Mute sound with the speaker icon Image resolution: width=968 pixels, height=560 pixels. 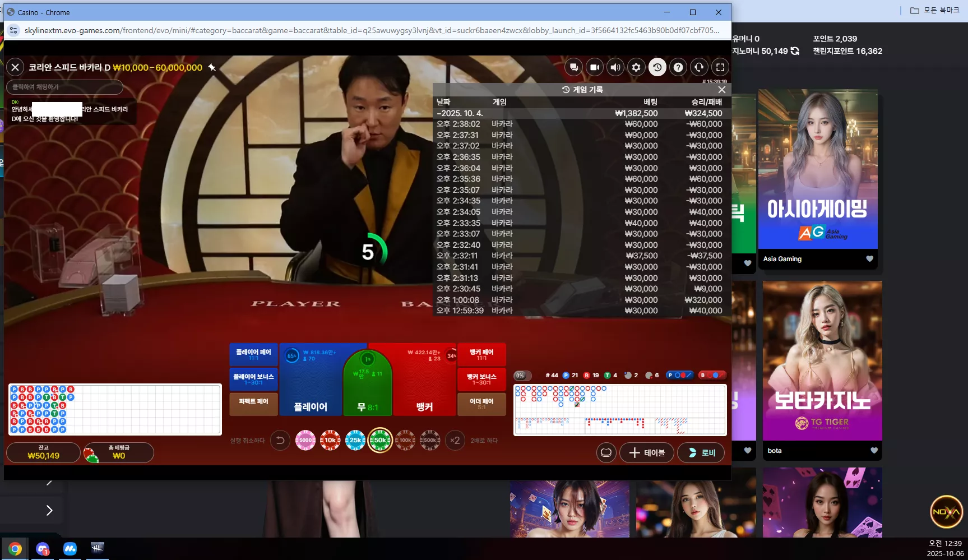615,67
